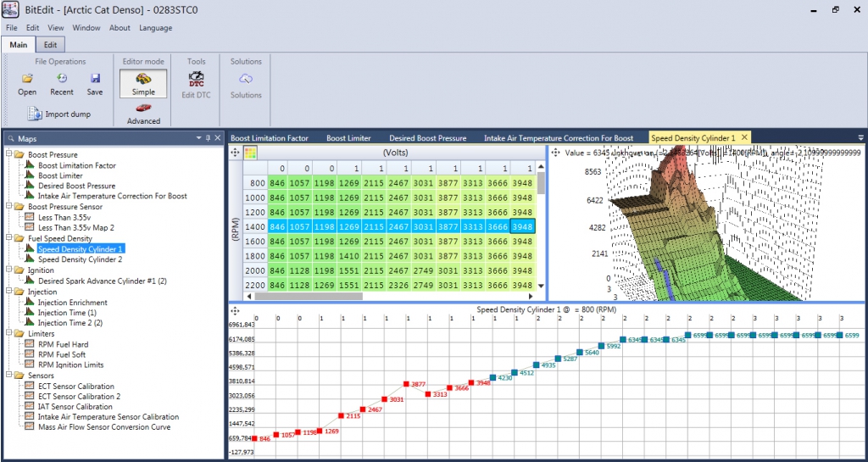Viewport: 868px width, 462px height.
Task: Pin the Maps panel
Action: click(209, 138)
